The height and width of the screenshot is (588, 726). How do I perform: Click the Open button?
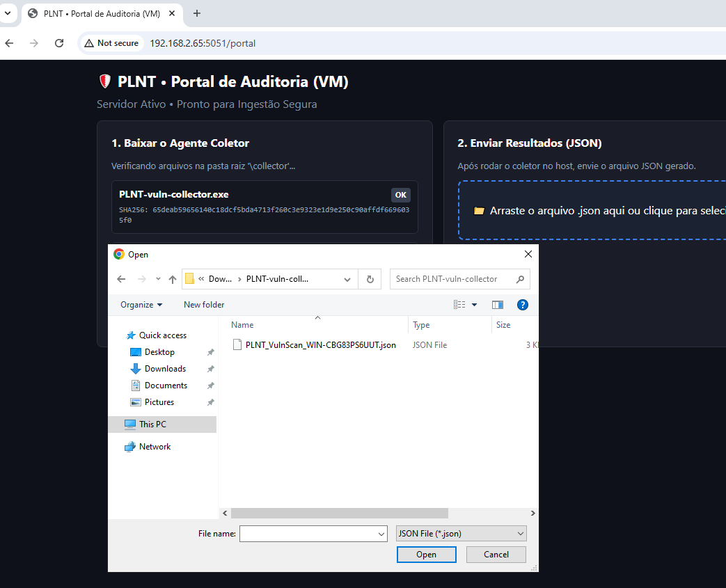click(426, 555)
